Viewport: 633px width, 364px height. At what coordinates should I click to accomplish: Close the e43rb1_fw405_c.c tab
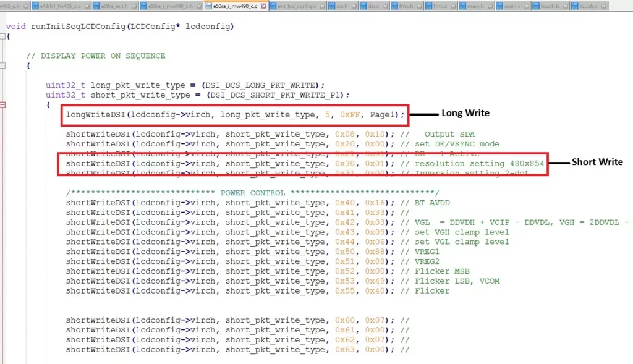click(88, 6)
